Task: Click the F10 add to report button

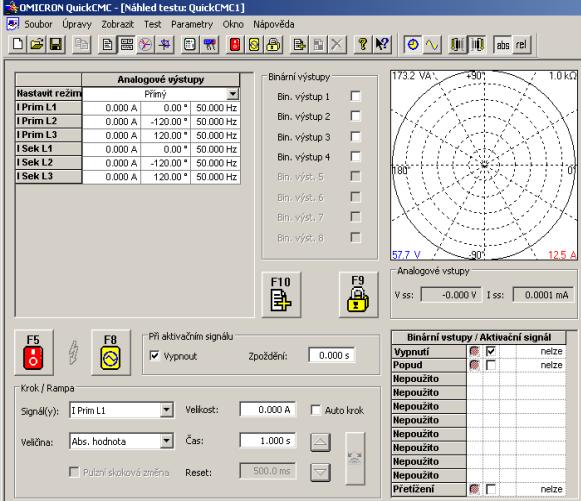Action: pos(281,295)
